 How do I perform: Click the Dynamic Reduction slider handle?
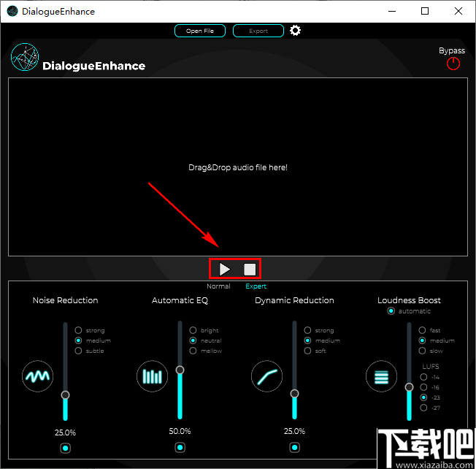(x=294, y=394)
